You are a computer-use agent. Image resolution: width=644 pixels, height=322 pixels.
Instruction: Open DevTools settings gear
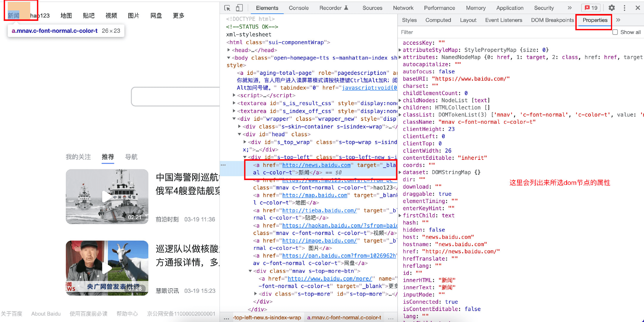[x=612, y=8]
